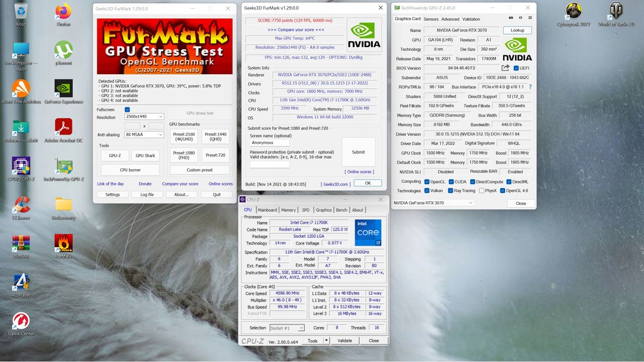Open Avast Free Antivirus desktop icon
Viewport: 644px width, 362px height.
coord(21,89)
